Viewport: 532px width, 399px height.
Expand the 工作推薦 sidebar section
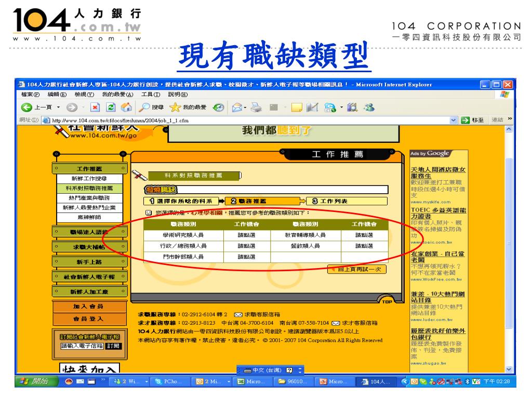tap(89, 169)
